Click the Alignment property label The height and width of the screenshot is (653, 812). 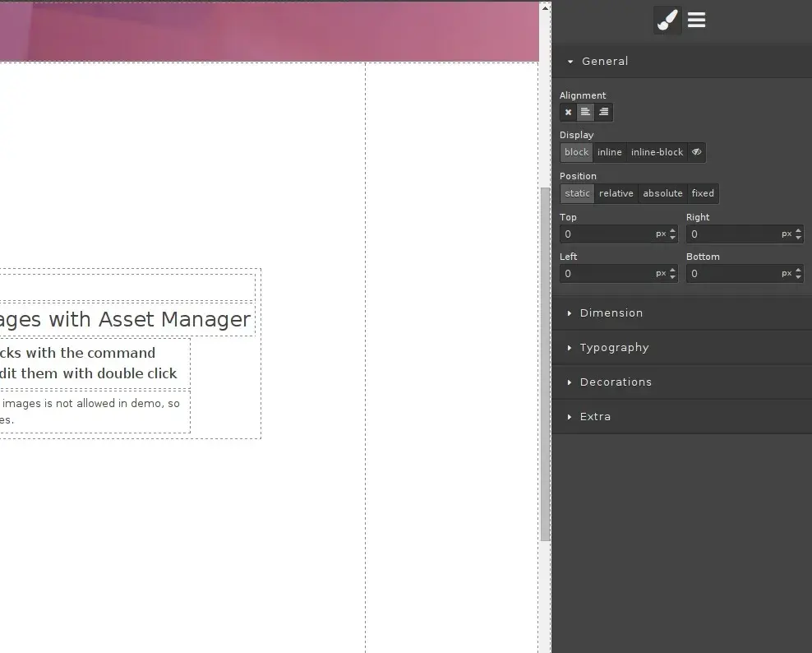pyautogui.click(x=583, y=95)
